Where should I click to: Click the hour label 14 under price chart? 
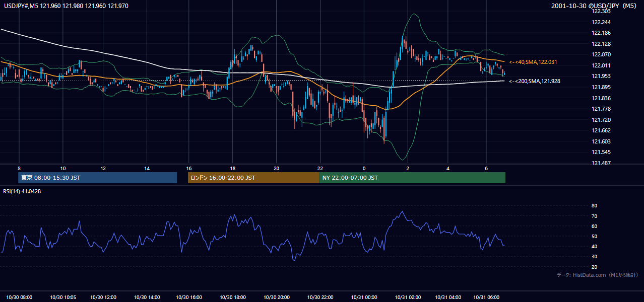click(147, 168)
